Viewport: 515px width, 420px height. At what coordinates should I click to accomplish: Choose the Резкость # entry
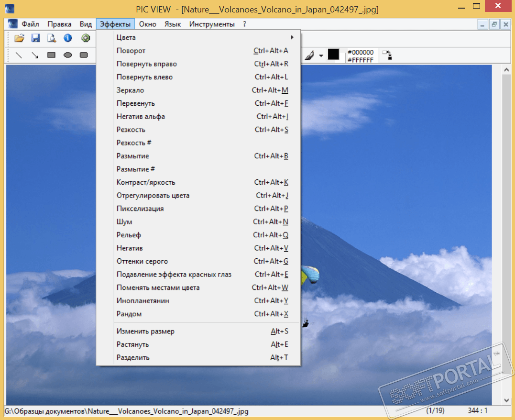coord(198,143)
